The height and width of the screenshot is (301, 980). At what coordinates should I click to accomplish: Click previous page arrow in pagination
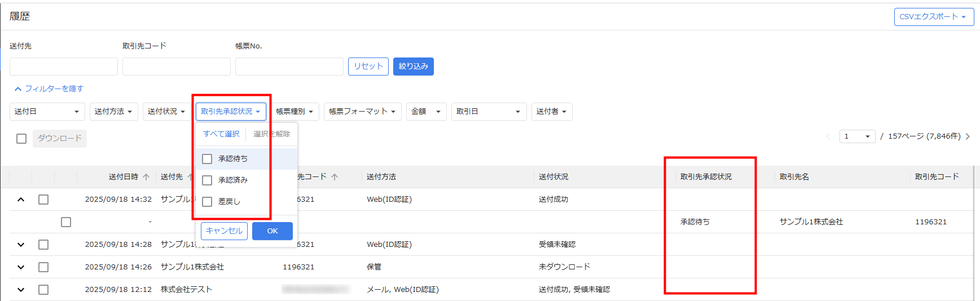tap(828, 136)
